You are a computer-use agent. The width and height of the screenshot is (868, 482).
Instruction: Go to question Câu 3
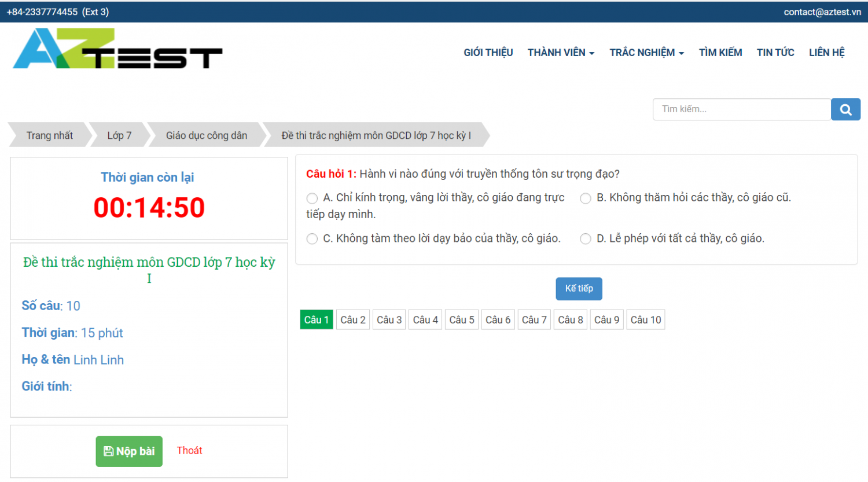(389, 320)
